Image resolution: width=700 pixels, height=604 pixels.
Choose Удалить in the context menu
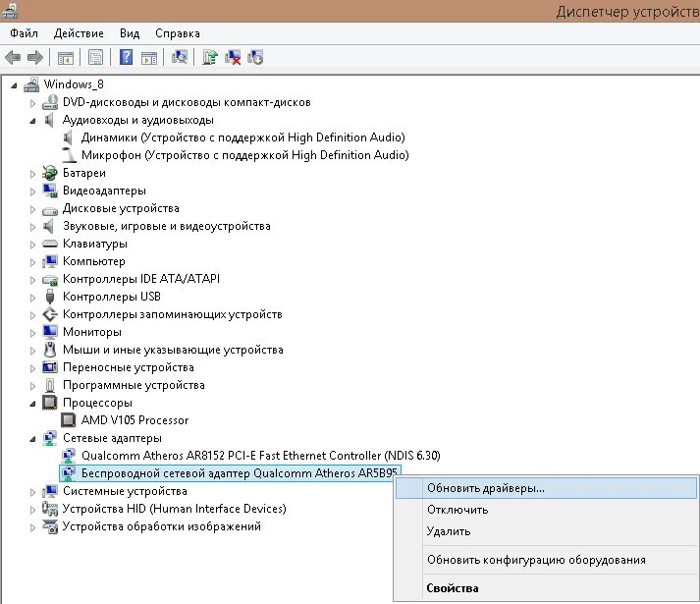click(546, 531)
